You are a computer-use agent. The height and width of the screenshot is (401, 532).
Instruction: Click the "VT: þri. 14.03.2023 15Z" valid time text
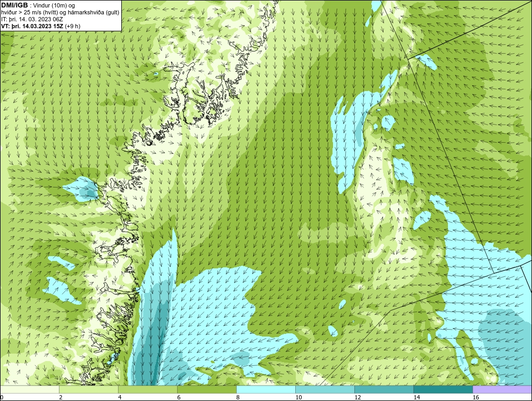(32, 26)
